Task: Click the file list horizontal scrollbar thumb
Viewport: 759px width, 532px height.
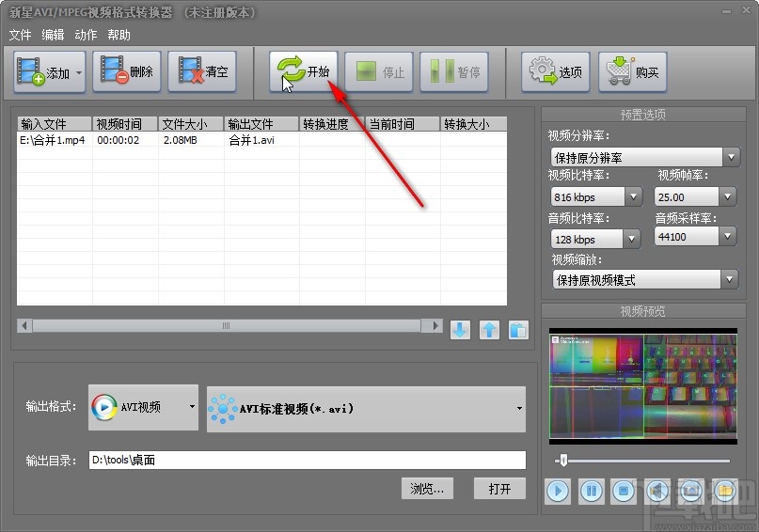Action: [226, 325]
